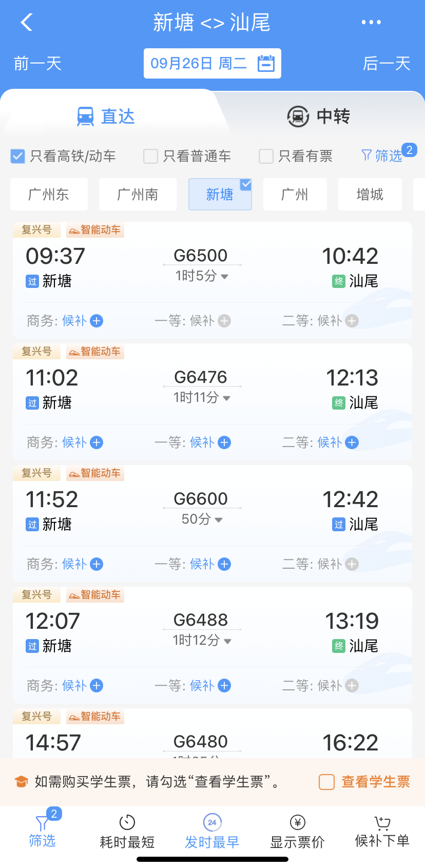The width and height of the screenshot is (425, 868).
Task: Switch to the 中转 tab
Action: click(318, 117)
